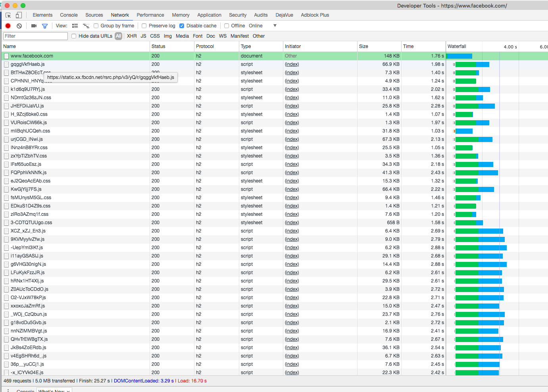Screen dimensions: 548x392
Task: Click the Waterfall column header
Action: (497, 46)
